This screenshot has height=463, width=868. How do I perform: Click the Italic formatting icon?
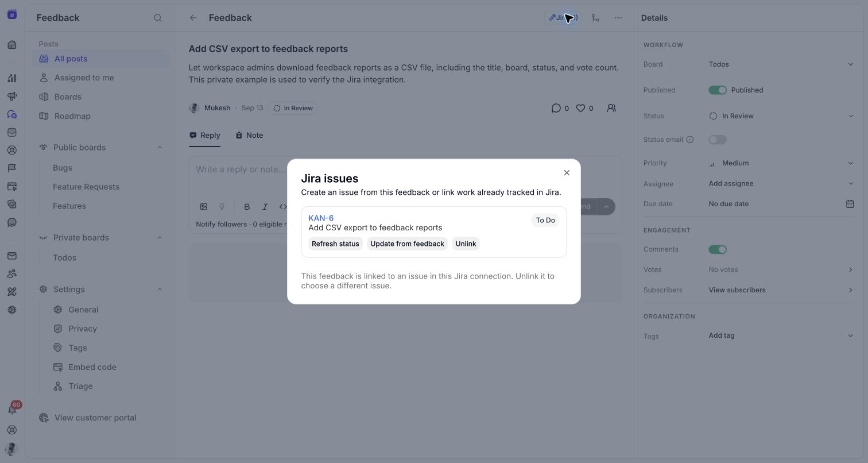pos(265,207)
